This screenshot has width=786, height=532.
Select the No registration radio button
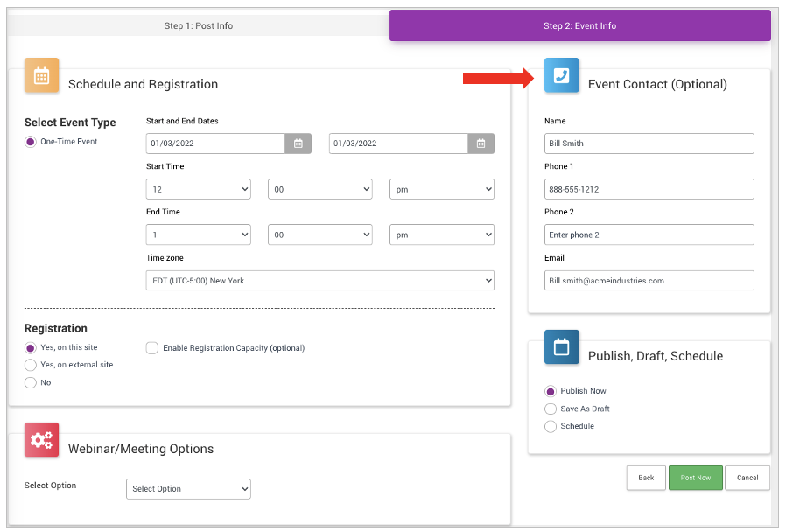(x=31, y=382)
